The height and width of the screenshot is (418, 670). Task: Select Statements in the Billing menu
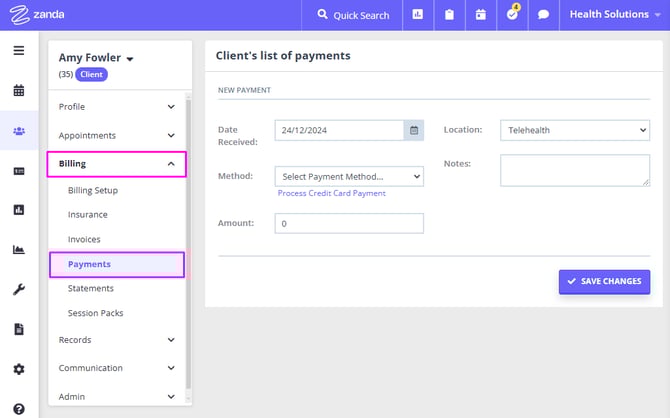point(90,288)
